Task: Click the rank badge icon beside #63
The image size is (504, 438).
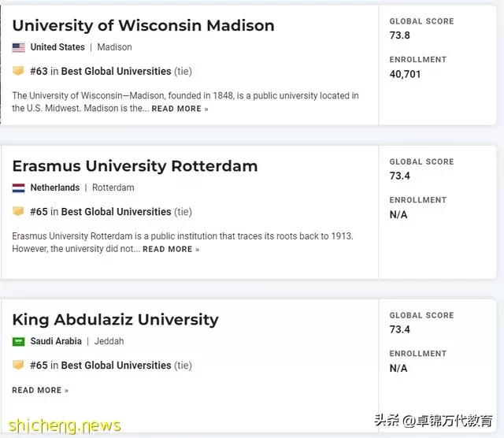Action: pos(18,70)
